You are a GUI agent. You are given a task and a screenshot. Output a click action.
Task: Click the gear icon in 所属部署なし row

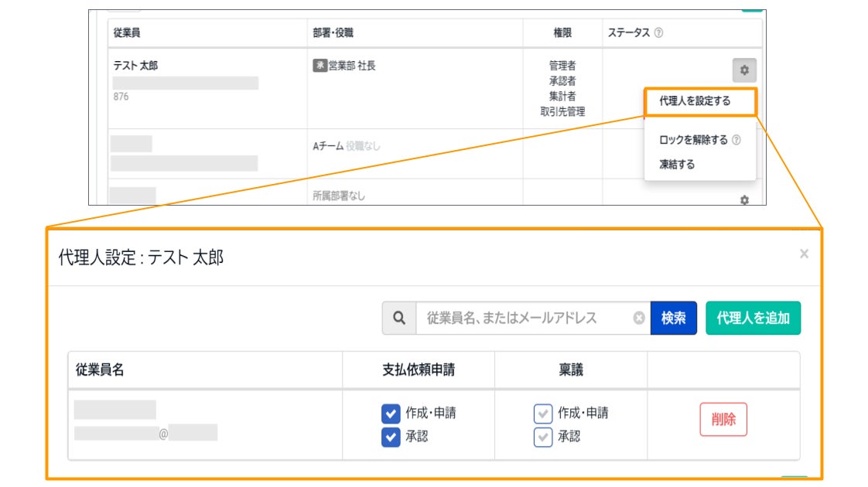coord(744,199)
